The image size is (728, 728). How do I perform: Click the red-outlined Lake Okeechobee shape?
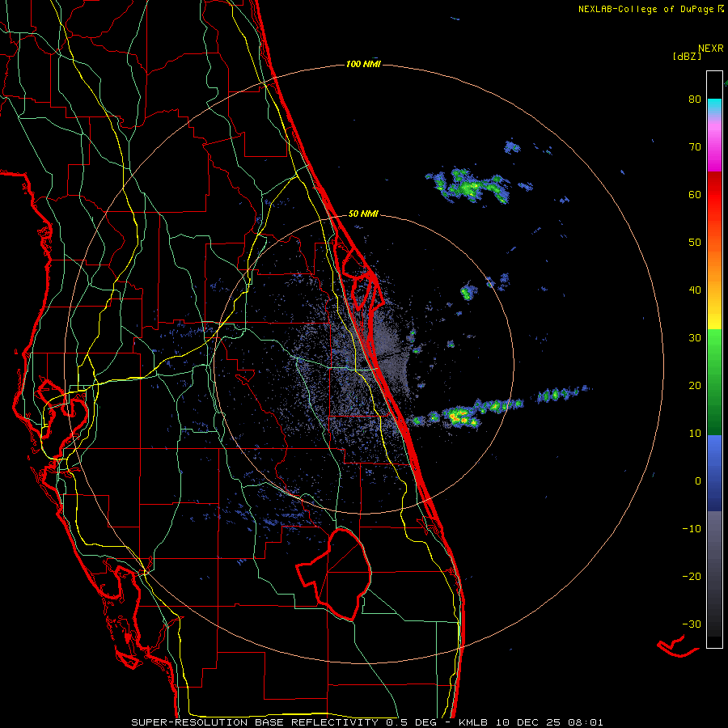pyautogui.click(x=334, y=574)
